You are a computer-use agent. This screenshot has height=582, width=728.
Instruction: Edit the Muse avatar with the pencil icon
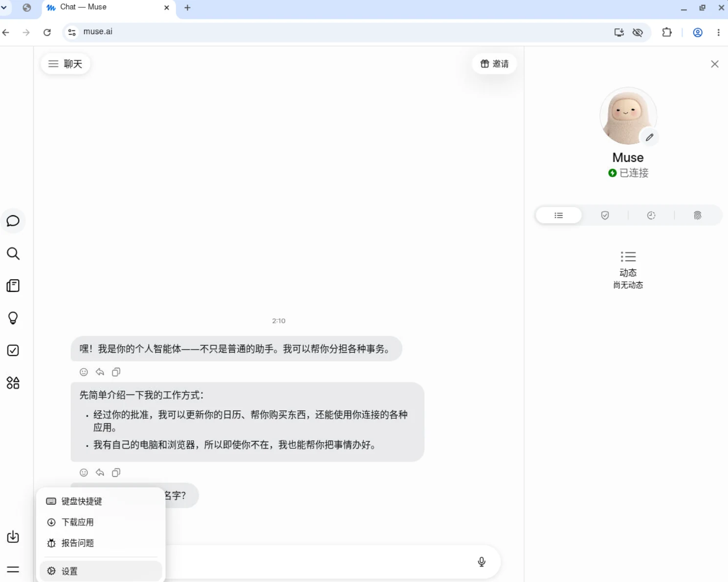tap(649, 137)
